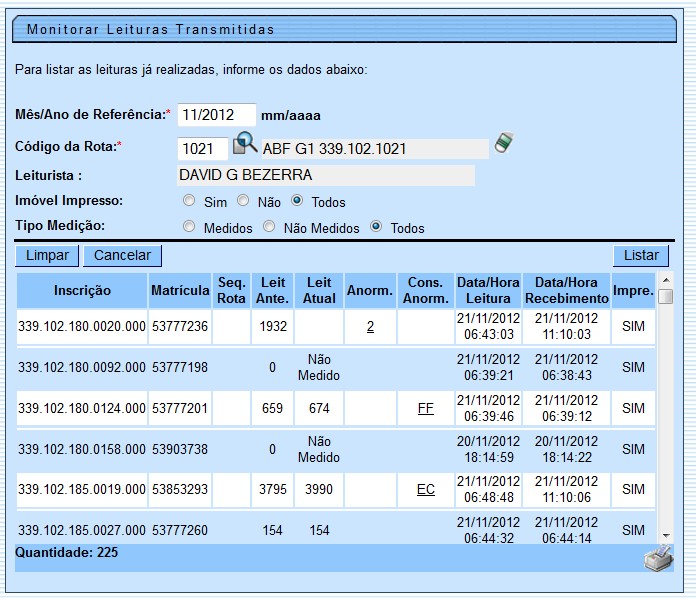
Task: Select 'Não' for Imóvel Impresso
Action: pos(243,201)
